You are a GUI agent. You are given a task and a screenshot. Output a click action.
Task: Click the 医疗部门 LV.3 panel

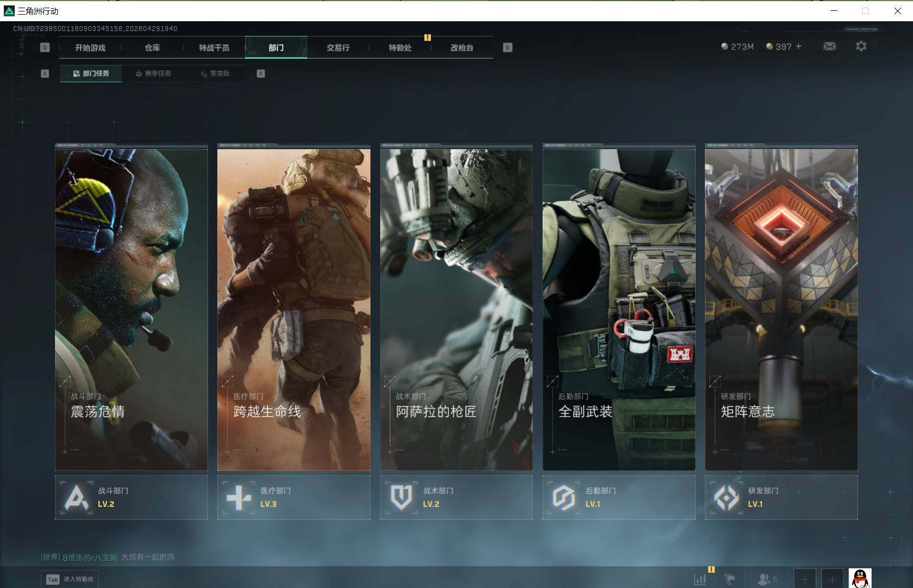point(294,498)
